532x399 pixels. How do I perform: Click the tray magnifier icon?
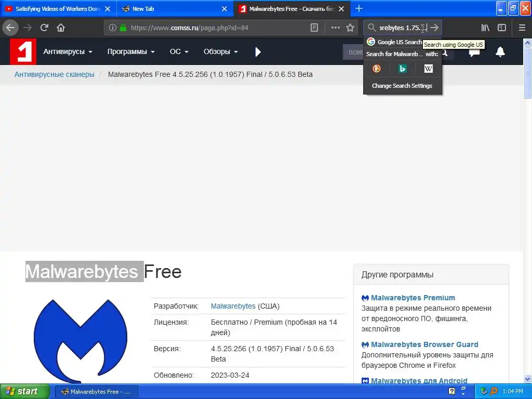point(494,391)
